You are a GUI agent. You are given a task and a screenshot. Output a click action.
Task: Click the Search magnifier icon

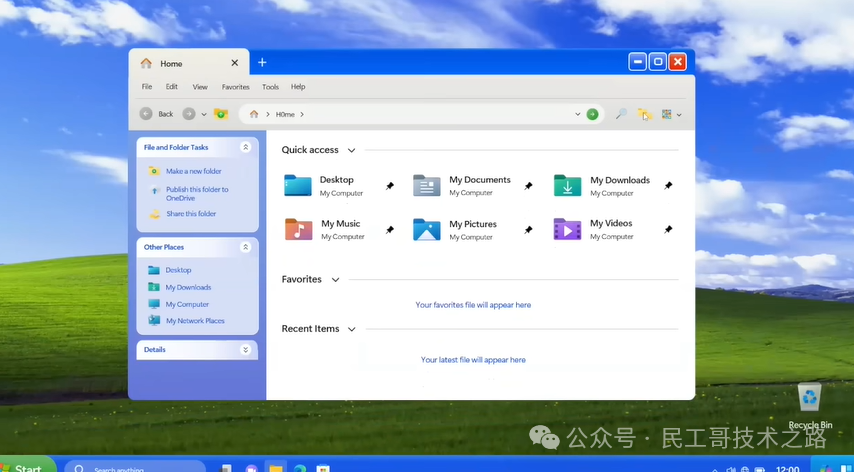point(621,114)
